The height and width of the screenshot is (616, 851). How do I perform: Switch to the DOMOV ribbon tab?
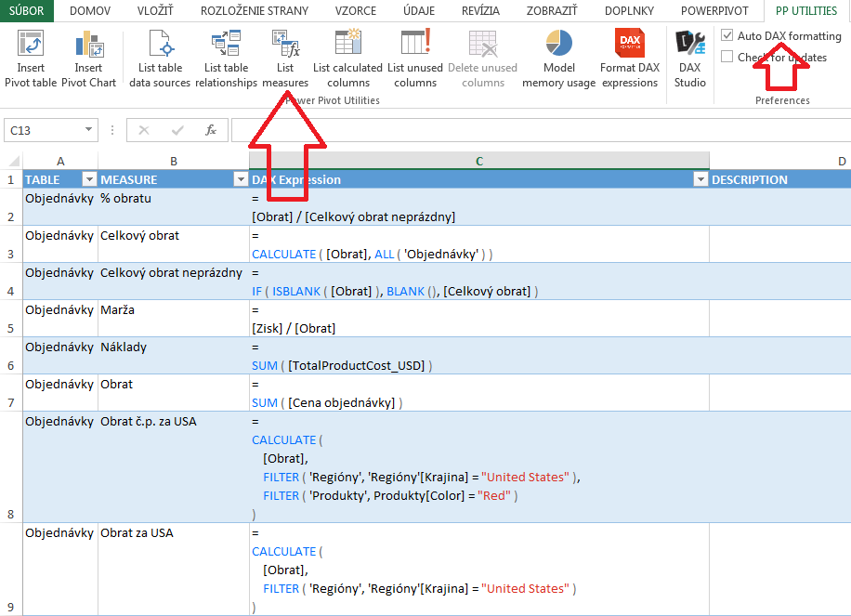click(x=90, y=11)
